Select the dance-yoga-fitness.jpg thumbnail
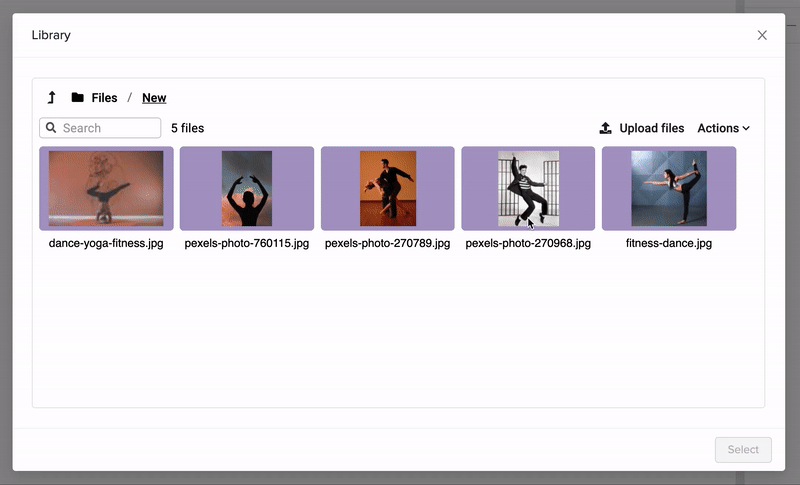The width and height of the screenshot is (800, 485). [x=106, y=188]
